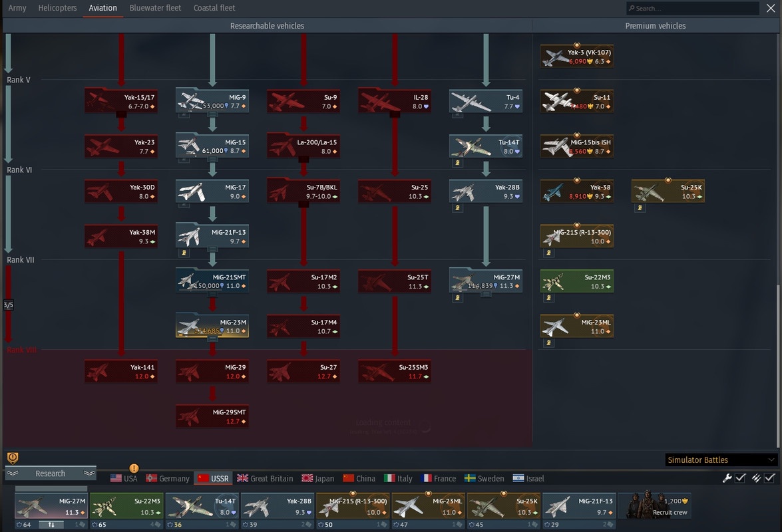782x532 pixels.
Task: Select the Su-25K card in premium column
Action: tap(668, 191)
